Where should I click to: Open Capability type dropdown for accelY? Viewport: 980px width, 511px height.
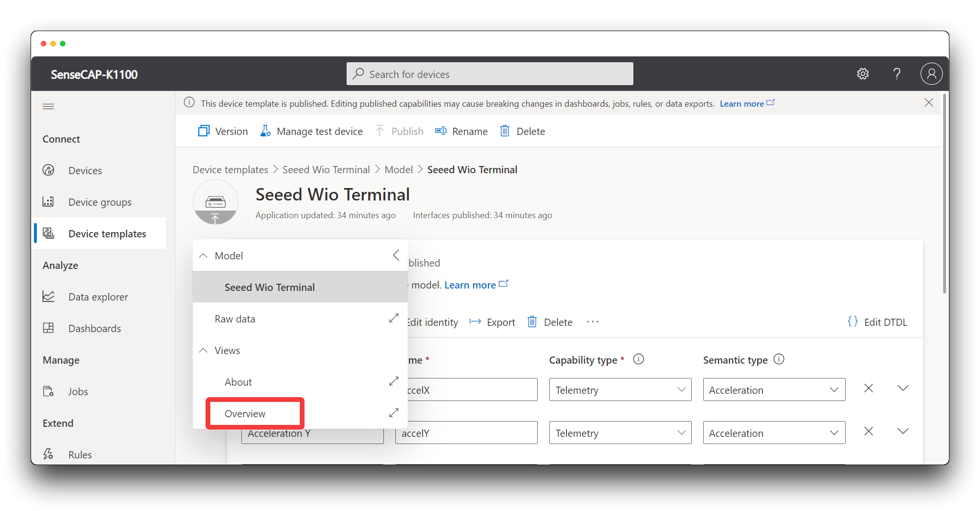tap(620, 433)
